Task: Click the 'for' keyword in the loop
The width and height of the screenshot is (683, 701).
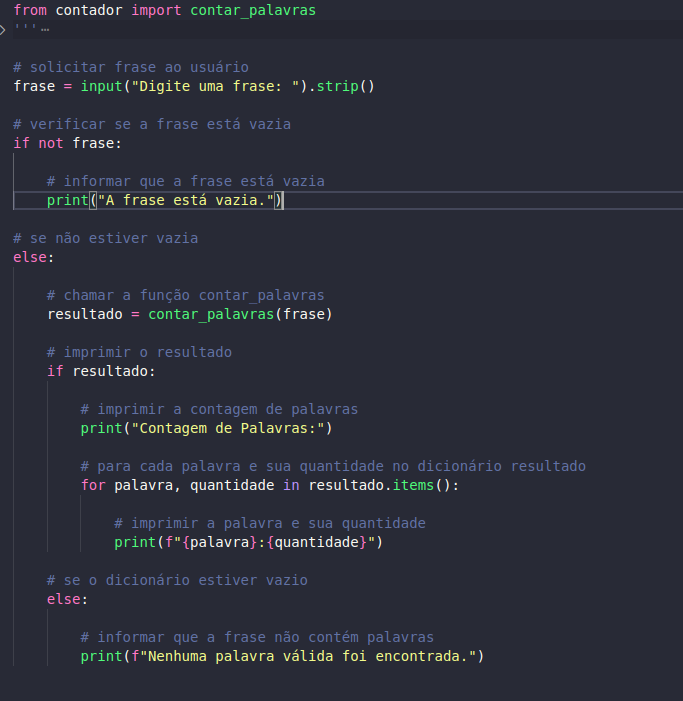Action: (93, 486)
